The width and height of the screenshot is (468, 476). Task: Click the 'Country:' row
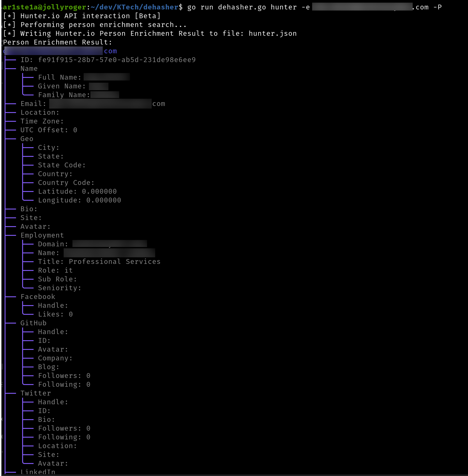click(x=55, y=174)
